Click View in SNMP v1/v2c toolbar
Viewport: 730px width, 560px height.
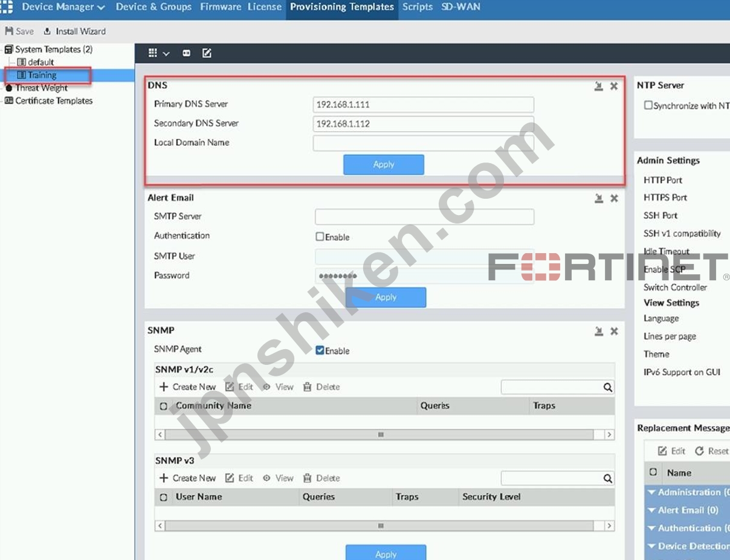(x=278, y=387)
